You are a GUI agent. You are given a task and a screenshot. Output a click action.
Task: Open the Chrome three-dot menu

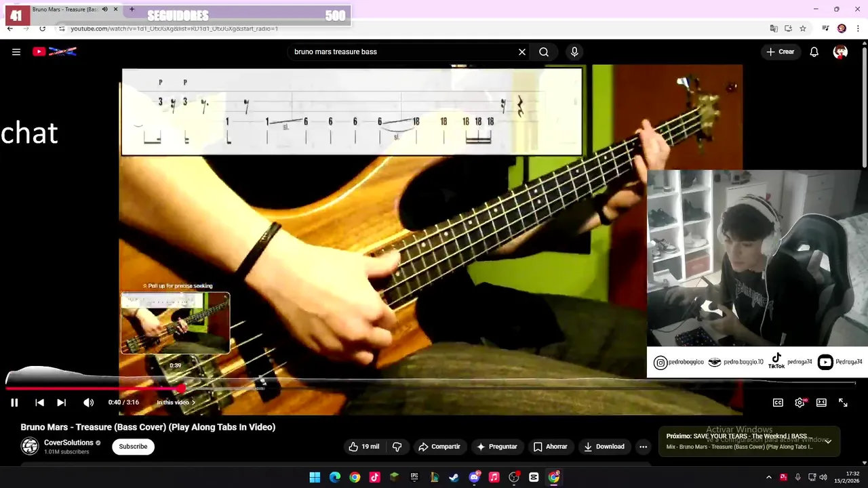[x=858, y=28]
